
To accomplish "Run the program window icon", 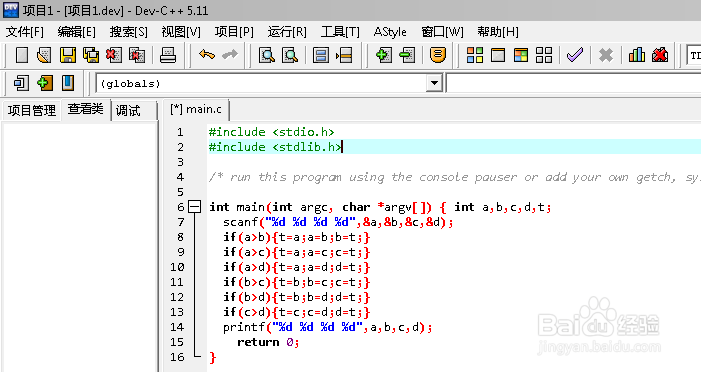I will [x=498, y=55].
